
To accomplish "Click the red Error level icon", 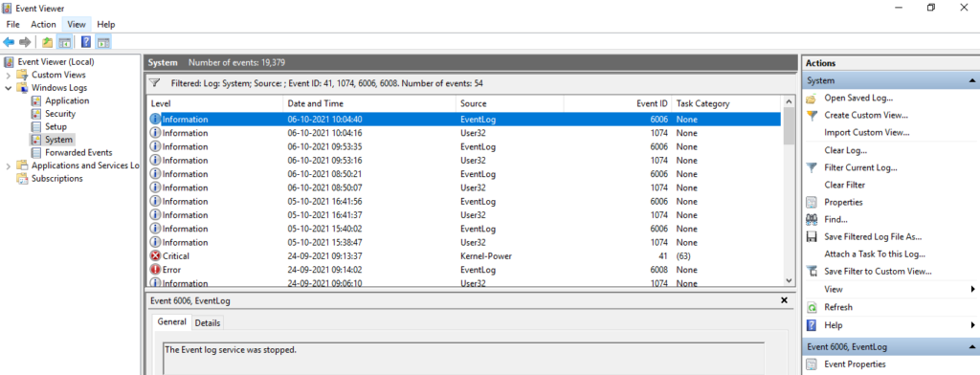I will click(x=156, y=270).
